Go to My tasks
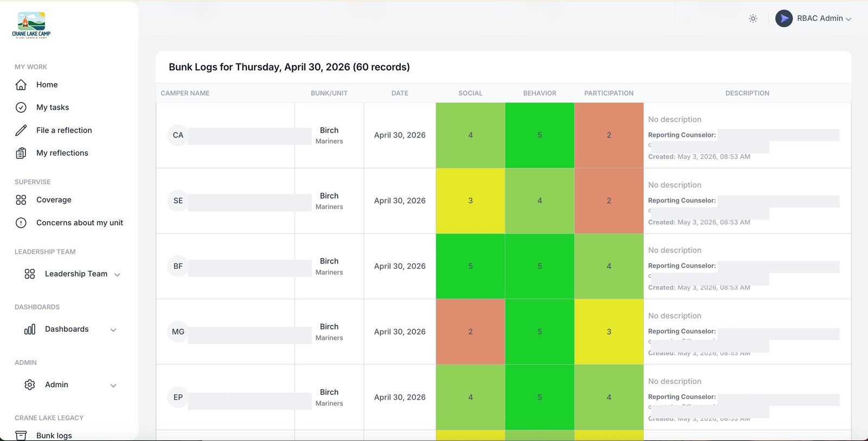The image size is (868, 441). (53, 108)
